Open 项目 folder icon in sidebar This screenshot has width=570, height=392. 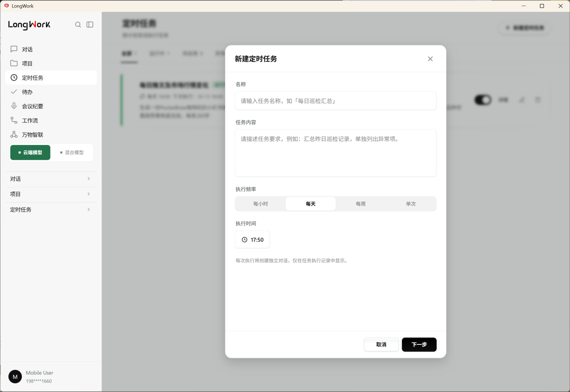[x=14, y=63]
